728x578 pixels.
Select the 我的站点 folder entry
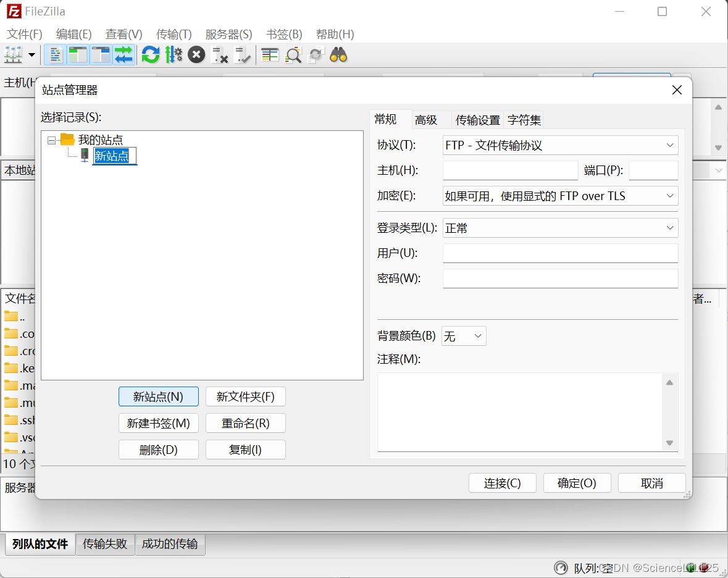[x=100, y=140]
